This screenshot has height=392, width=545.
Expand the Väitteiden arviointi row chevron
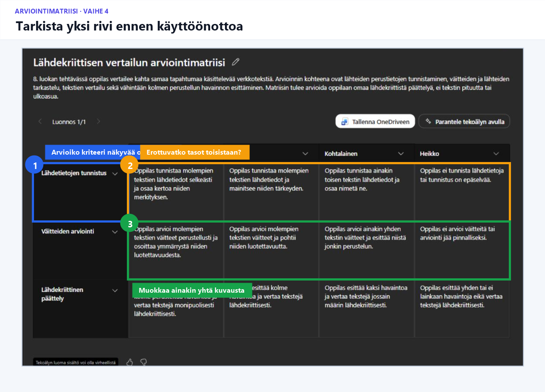(x=115, y=232)
